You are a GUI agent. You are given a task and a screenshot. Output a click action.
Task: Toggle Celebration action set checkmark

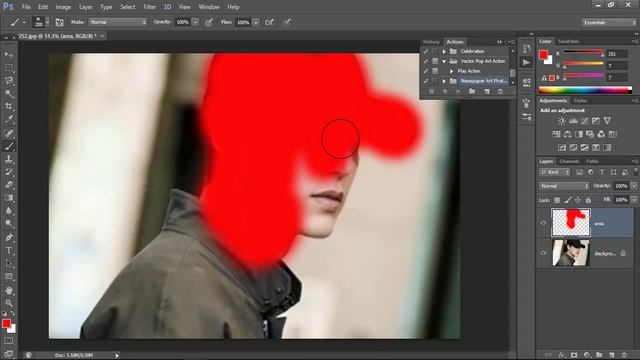click(x=426, y=51)
